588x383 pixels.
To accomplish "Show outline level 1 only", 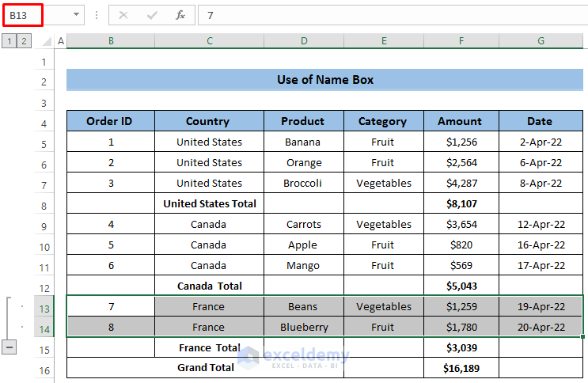I will 9,41.
